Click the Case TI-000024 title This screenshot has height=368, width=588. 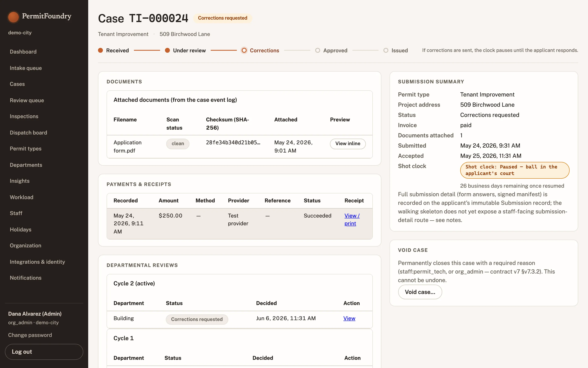(x=143, y=18)
